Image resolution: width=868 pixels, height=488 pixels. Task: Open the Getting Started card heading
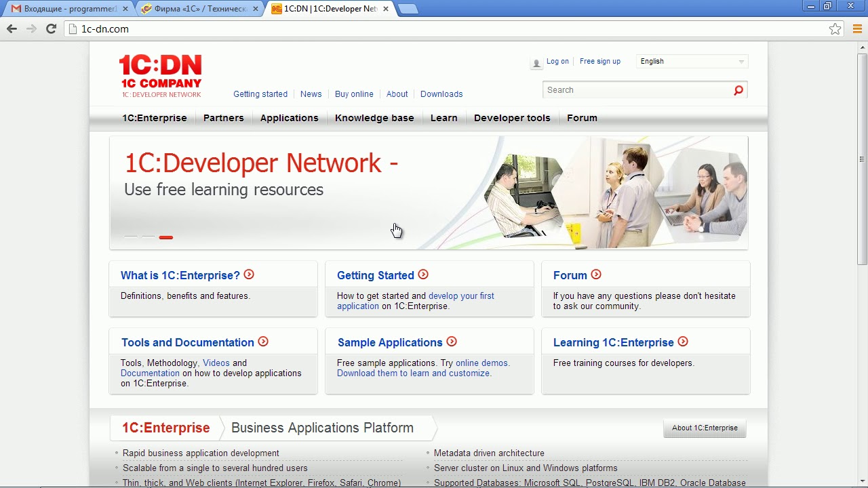[x=376, y=275]
